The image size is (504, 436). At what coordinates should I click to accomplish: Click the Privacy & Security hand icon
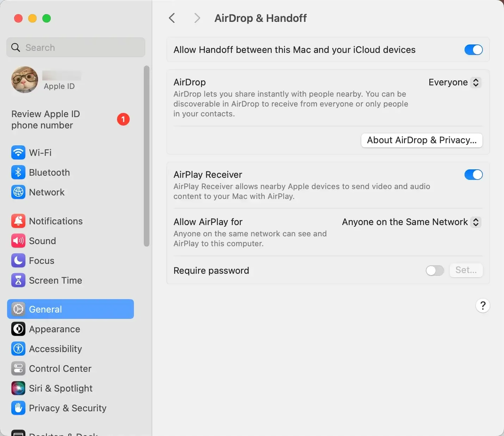(18, 408)
